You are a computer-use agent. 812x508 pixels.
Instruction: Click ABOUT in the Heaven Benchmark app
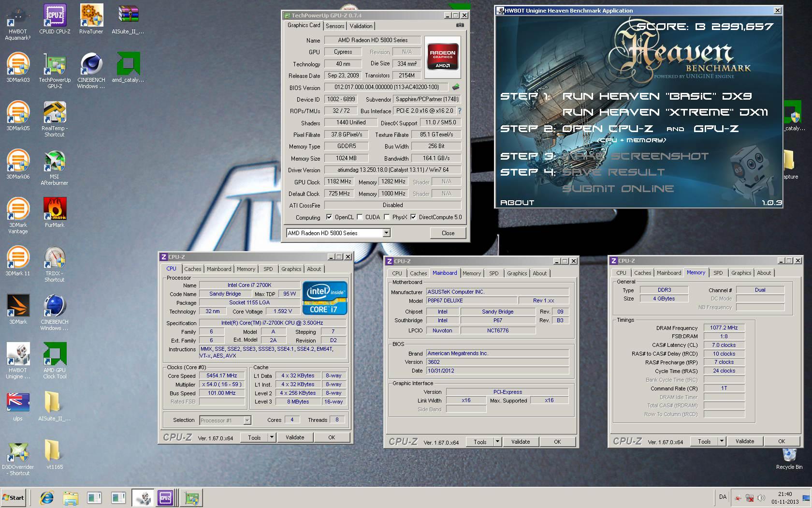click(517, 203)
